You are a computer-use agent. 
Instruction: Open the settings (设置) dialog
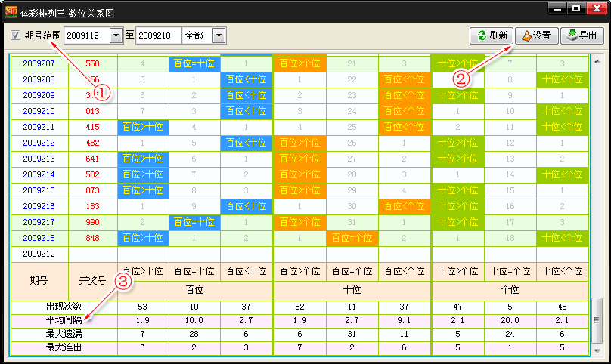(x=535, y=35)
